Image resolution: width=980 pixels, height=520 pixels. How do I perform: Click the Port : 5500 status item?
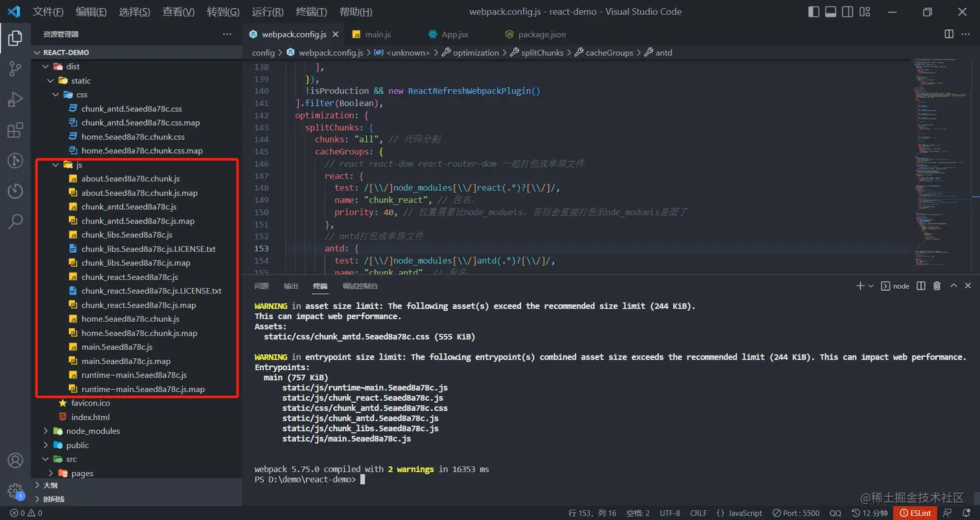tap(797, 513)
